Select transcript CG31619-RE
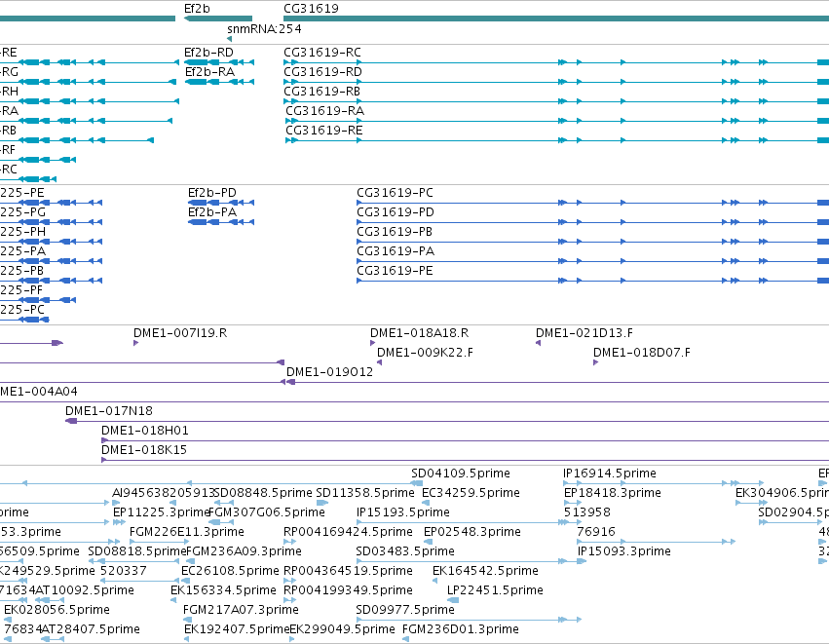The width and height of the screenshot is (829, 644). (x=324, y=131)
